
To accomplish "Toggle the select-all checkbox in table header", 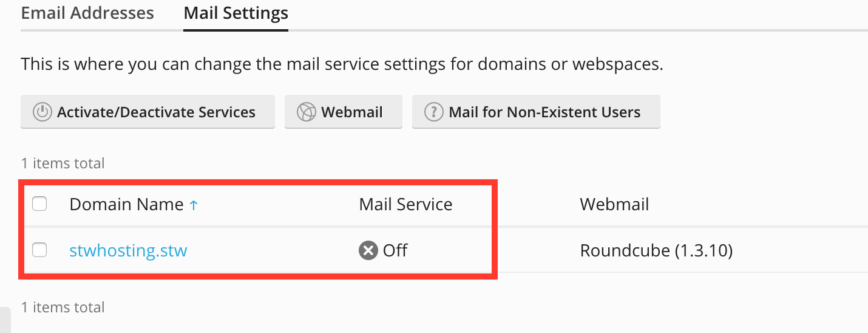I will 39,204.
